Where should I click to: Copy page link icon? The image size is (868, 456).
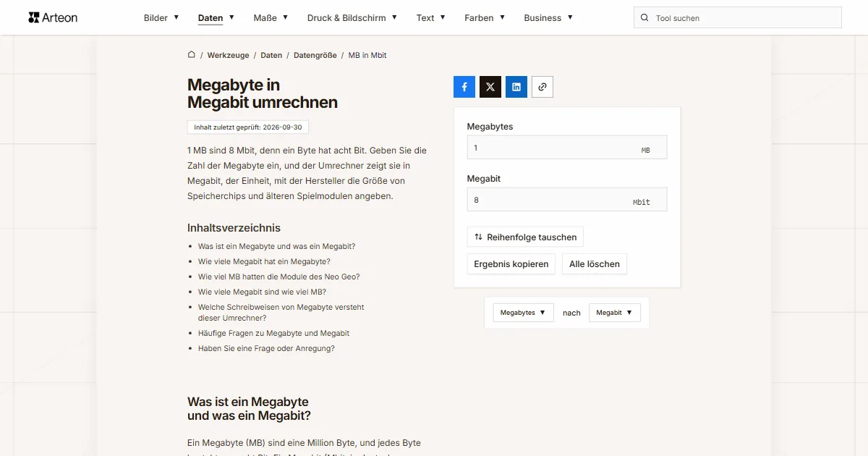[542, 87]
